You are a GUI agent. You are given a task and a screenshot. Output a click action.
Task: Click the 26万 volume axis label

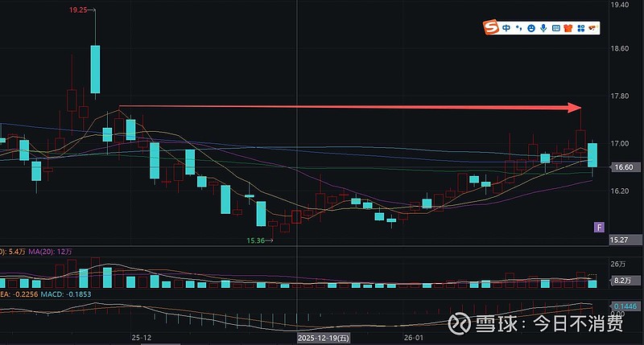tap(618, 264)
